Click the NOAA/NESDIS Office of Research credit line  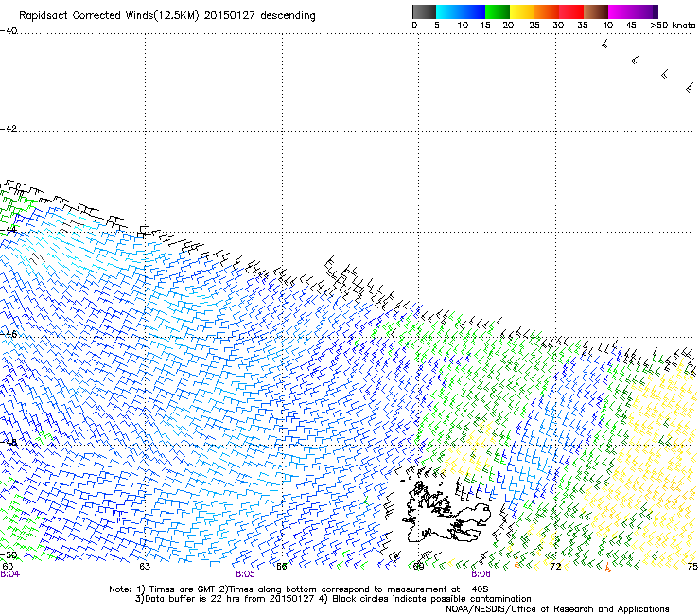coord(557,609)
